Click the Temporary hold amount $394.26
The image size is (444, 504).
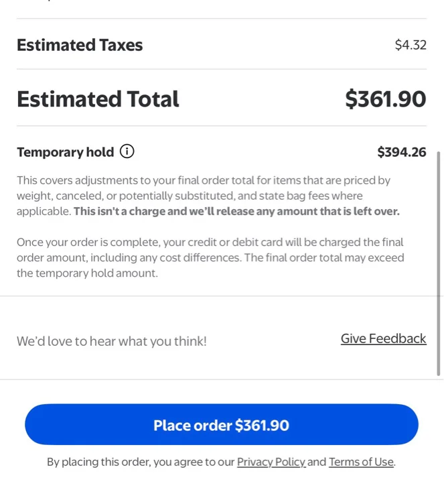click(402, 152)
